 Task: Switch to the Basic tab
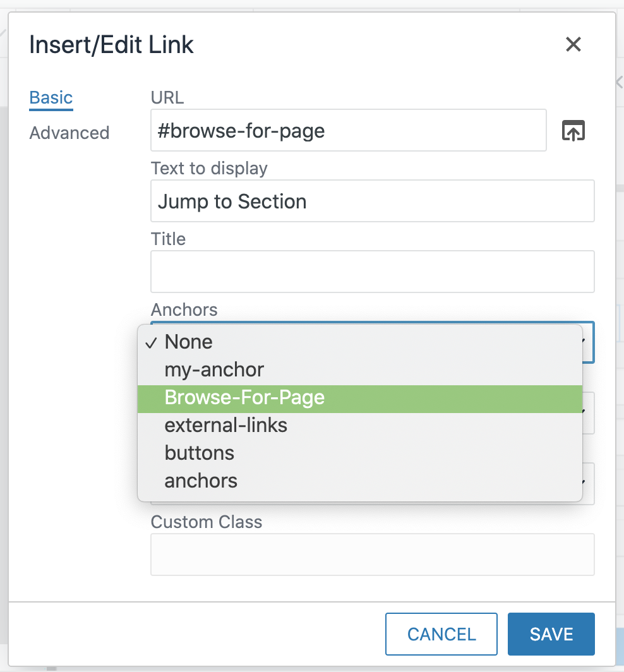[51, 98]
